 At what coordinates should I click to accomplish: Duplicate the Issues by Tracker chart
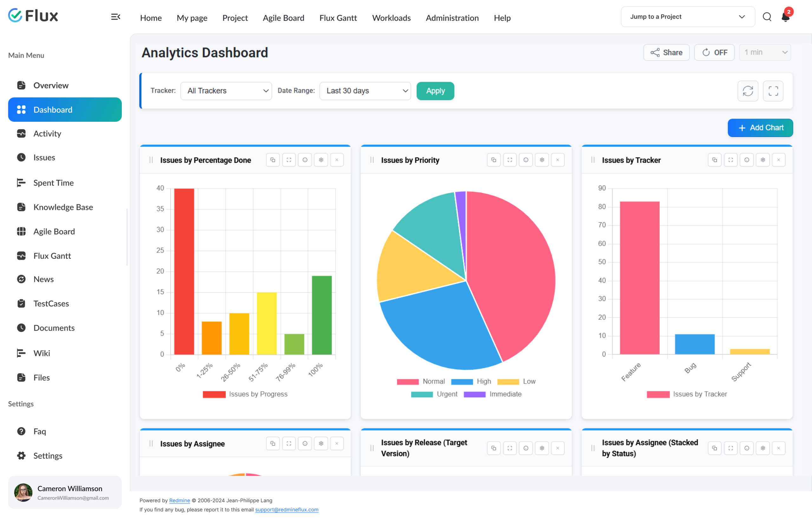pyautogui.click(x=715, y=160)
